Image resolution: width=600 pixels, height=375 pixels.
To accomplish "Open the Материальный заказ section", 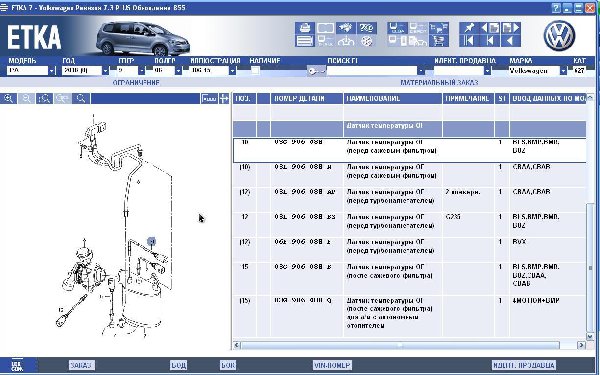I will pyautogui.click(x=439, y=83).
